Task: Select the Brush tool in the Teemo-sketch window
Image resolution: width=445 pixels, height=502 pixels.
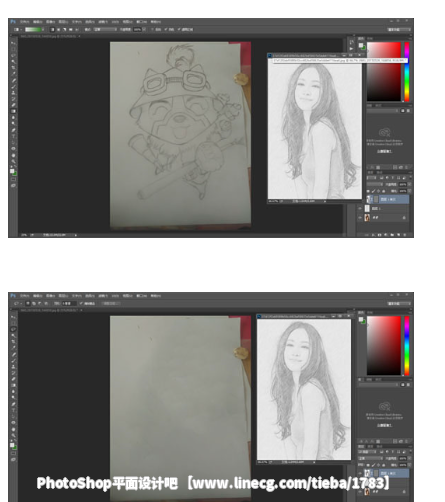Action: 13,86
